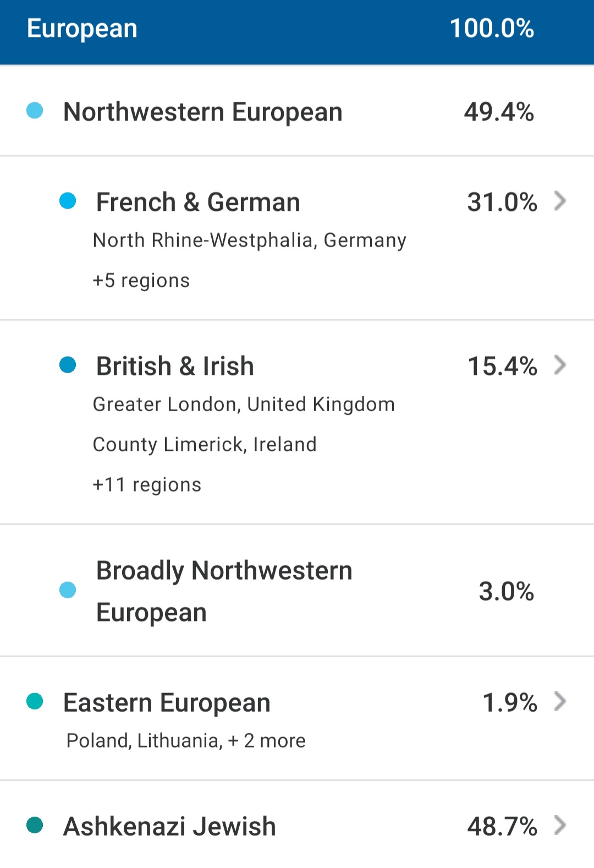The width and height of the screenshot is (594, 868).
Task: Click the Ashkenazi Jewish dark teal dot
Action: click(x=35, y=825)
